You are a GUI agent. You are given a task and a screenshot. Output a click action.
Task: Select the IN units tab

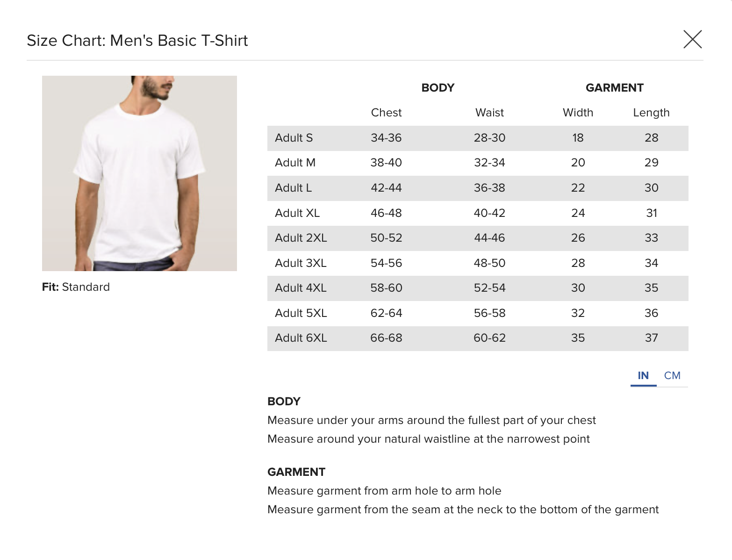pos(643,375)
